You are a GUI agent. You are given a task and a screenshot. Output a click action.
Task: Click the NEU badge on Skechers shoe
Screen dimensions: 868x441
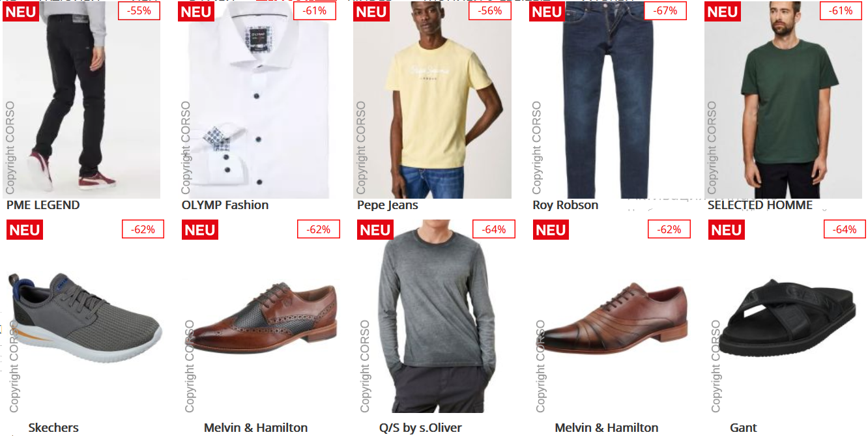pyautogui.click(x=25, y=230)
